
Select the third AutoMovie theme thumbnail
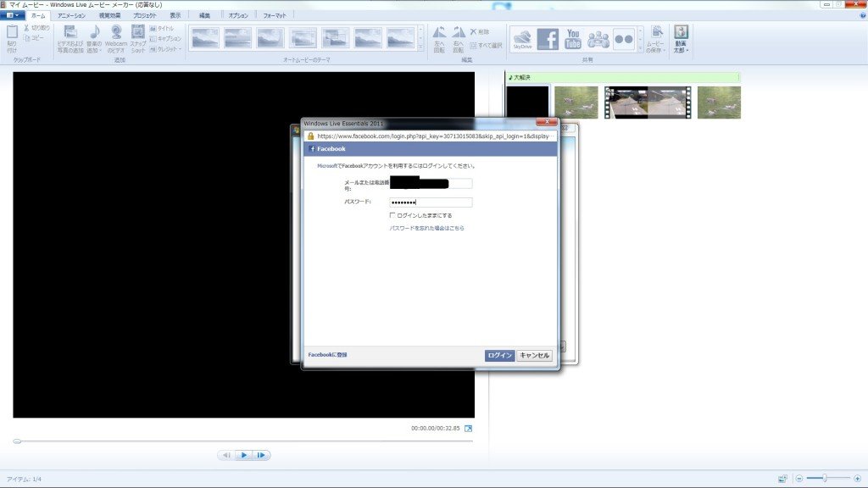(270, 38)
